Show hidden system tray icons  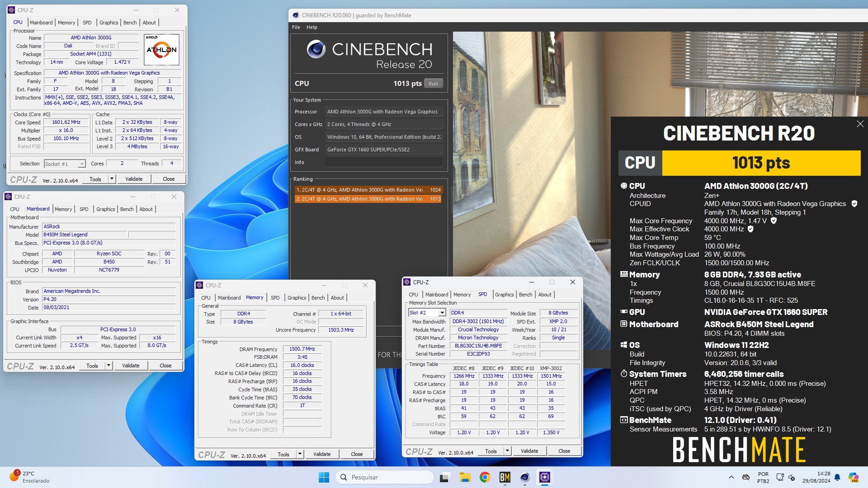click(731, 477)
